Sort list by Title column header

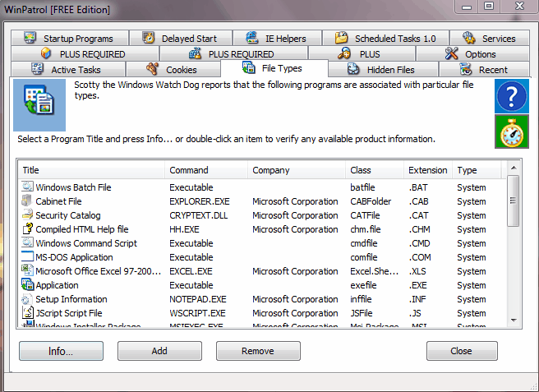click(x=91, y=170)
